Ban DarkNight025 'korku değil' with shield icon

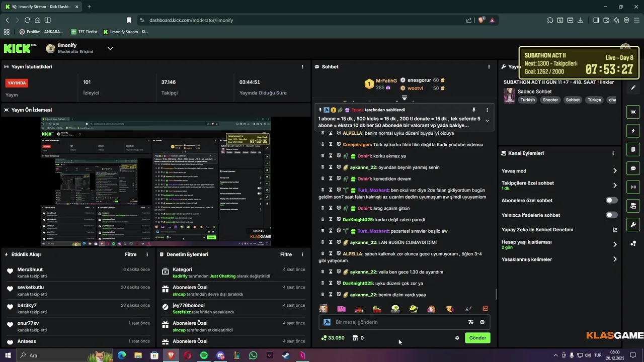tap(339, 220)
